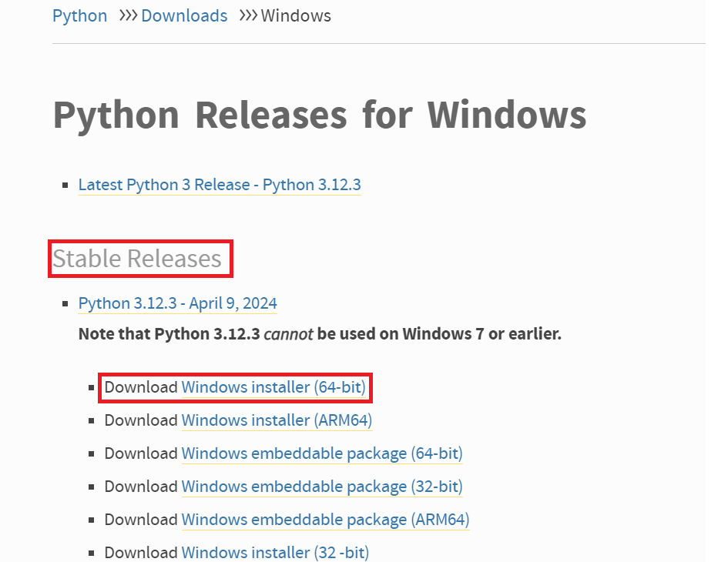Open Latest Python 3 Release - Python 3.12.3

[219, 185]
